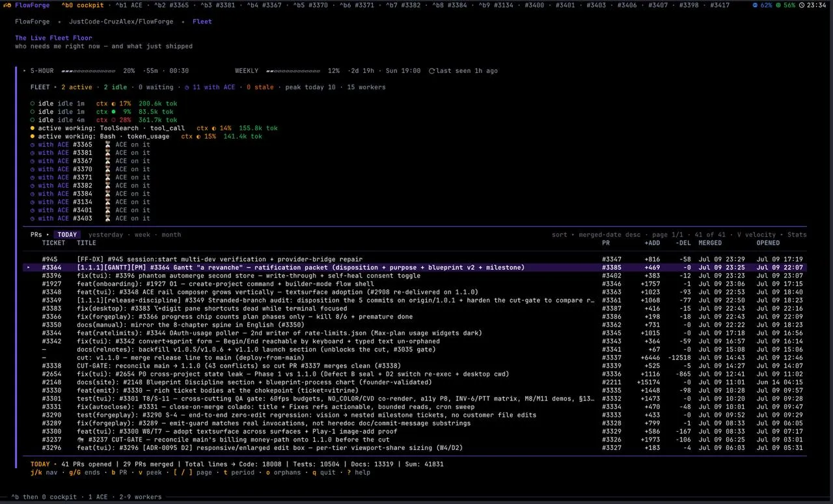This screenshot has width=833, height=504.
Task: Open the Stats view link
Action: tap(797, 235)
